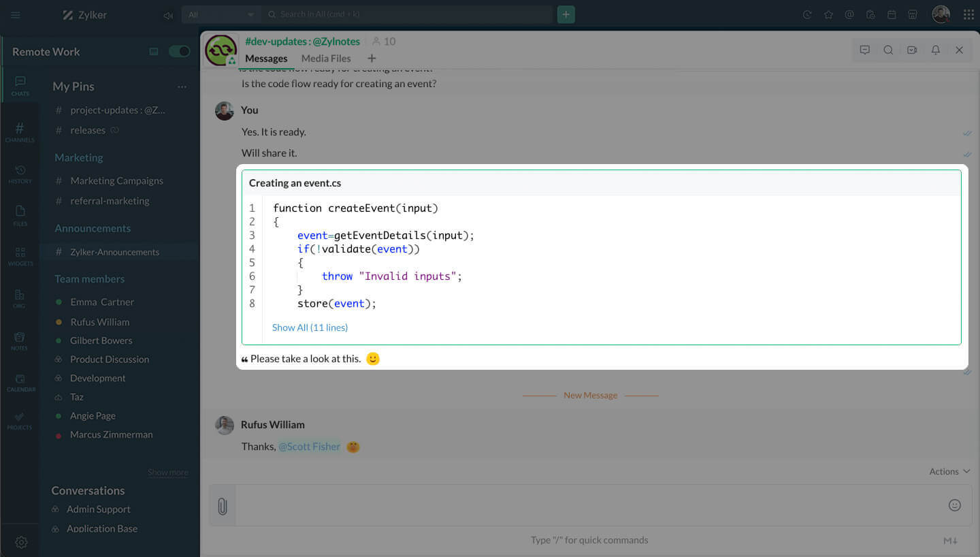Image resolution: width=980 pixels, height=557 pixels.
Task: Close the chat window with X
Action: [x=959, y=50]
